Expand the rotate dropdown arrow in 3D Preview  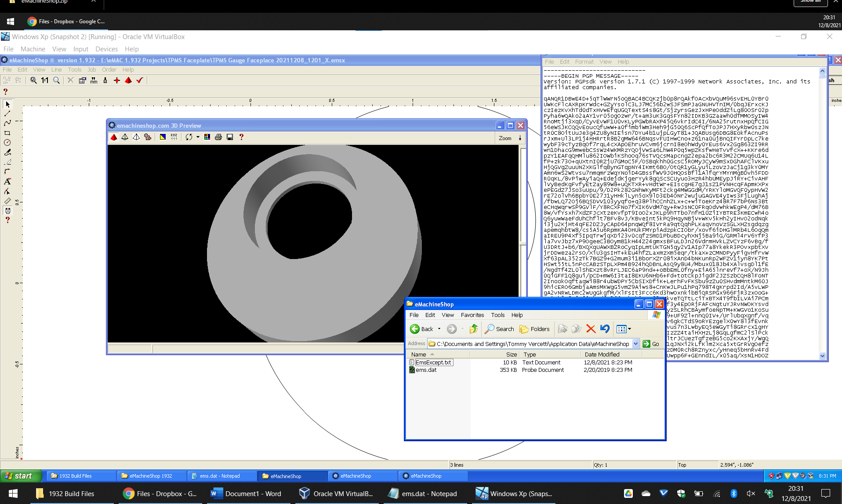pyautogui.click(x=198, y=137)
